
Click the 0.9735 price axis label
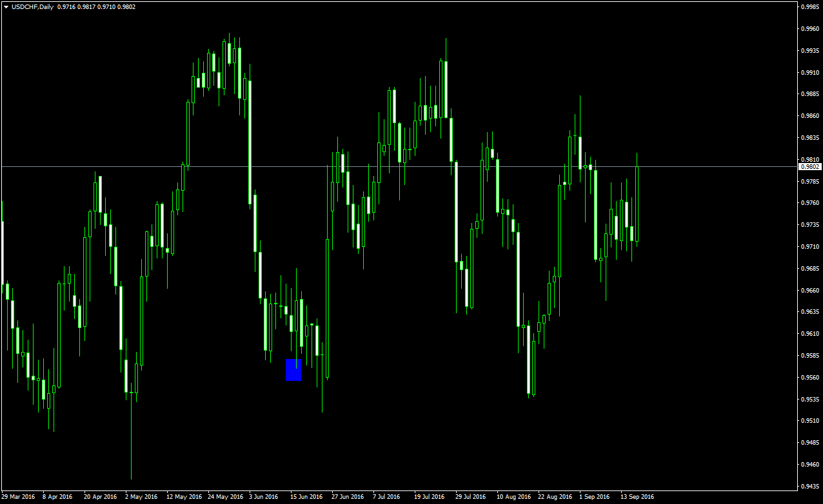(810, 225)
